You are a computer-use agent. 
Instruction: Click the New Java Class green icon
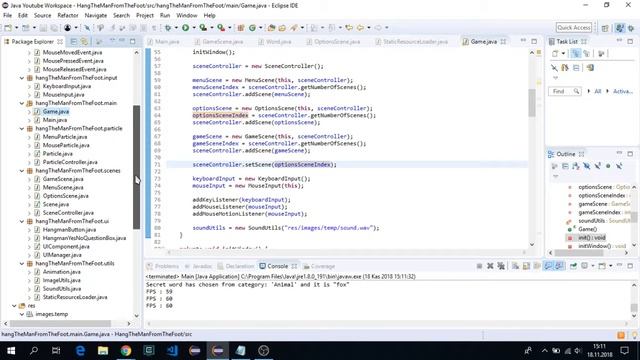coord(252,28)
